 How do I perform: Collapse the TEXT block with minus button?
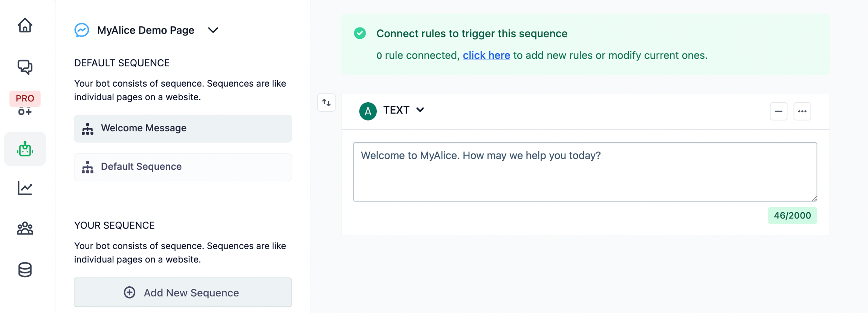(x=778, y=111)
